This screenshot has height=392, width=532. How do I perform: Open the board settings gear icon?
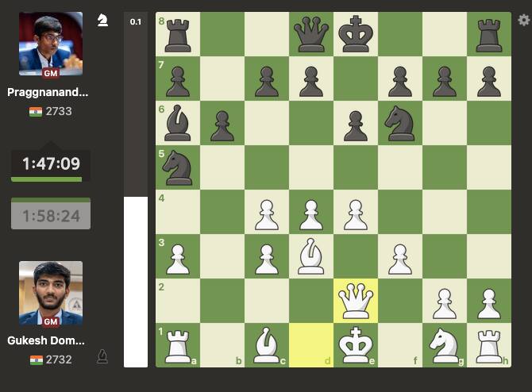click(x=523, y=21)
